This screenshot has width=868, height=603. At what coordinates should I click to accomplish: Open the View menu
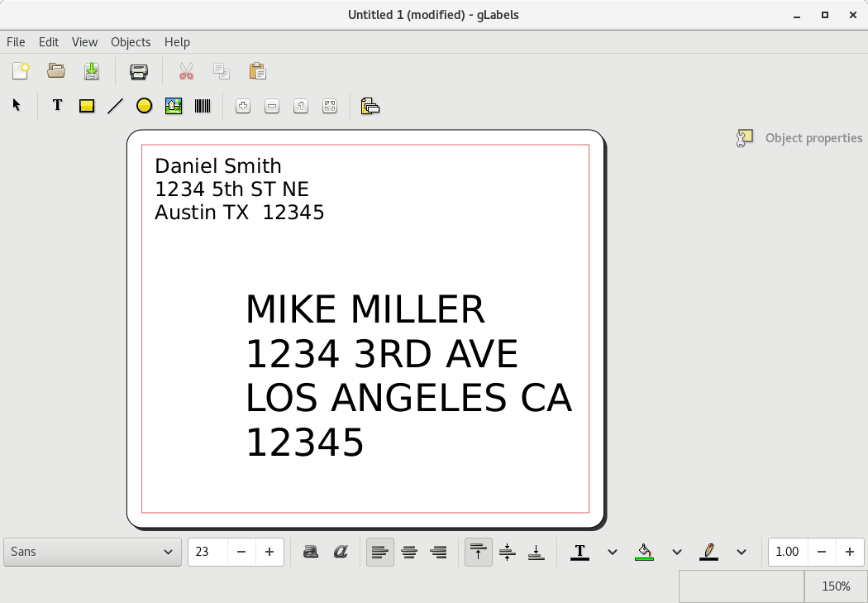(x=84, y=42)
